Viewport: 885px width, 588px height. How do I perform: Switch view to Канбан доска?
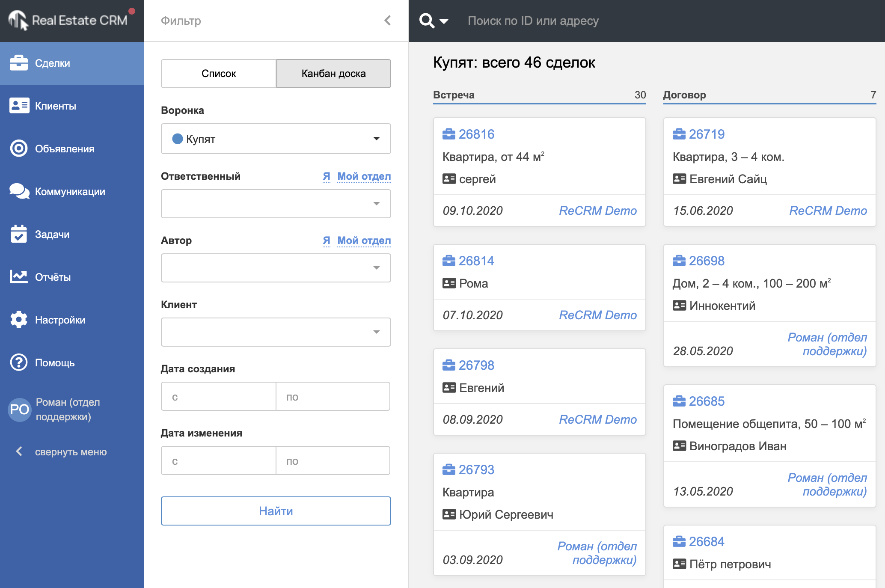[334, 74]
